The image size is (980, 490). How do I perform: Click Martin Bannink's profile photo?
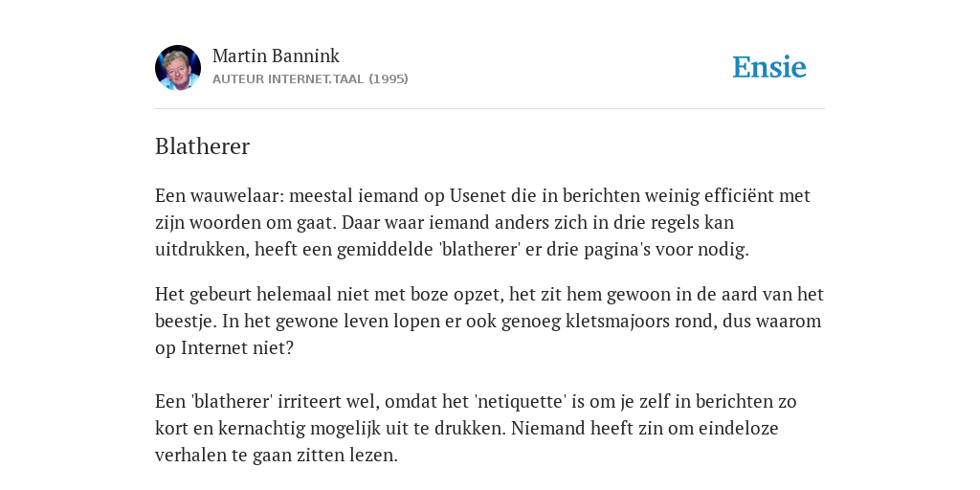click(178, 68)
